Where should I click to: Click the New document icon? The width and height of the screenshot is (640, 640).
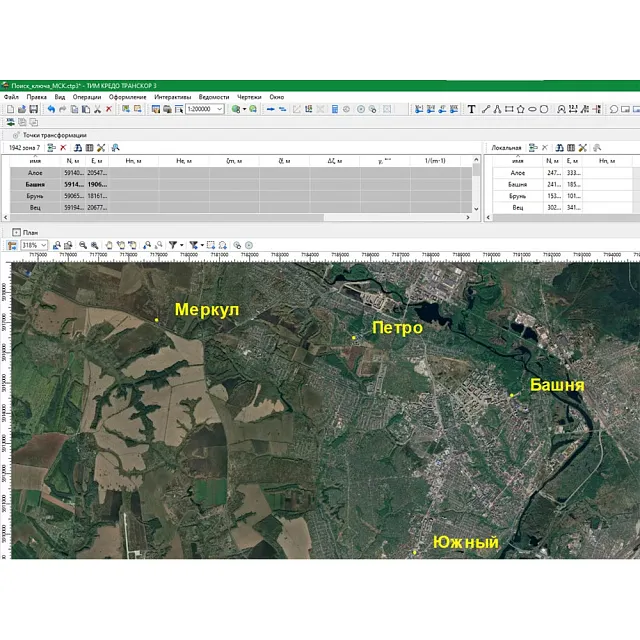[9, 109]
